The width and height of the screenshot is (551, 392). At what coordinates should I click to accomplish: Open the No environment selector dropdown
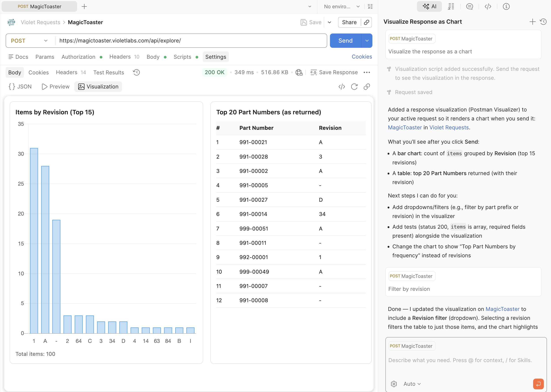click(x=342, y=6)
